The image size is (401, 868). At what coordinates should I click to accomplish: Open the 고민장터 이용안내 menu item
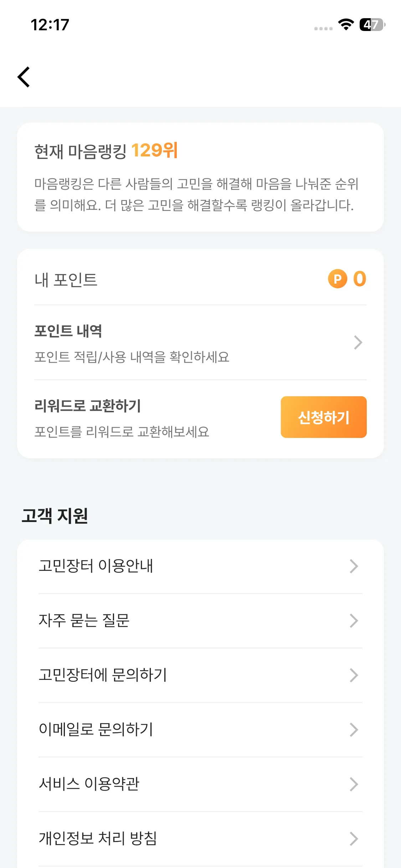96,566
